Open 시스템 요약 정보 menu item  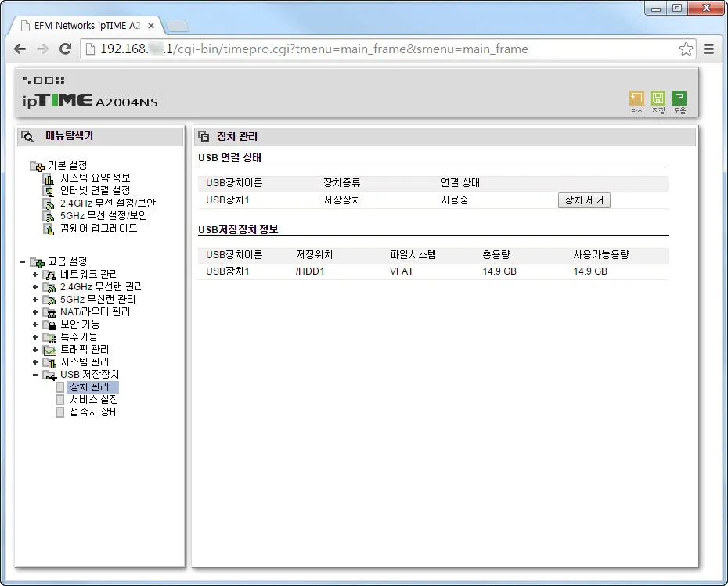[x=95, y=178]
